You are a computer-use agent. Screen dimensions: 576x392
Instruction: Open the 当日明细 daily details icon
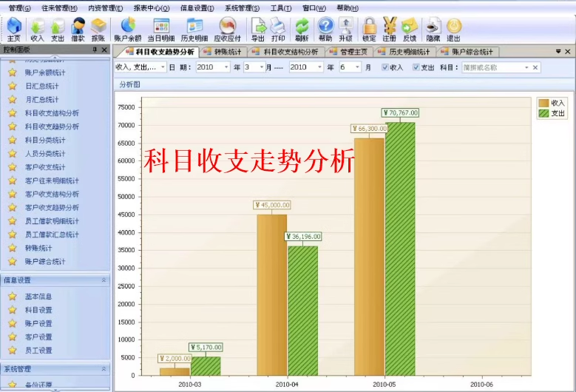tap(161, 29)
